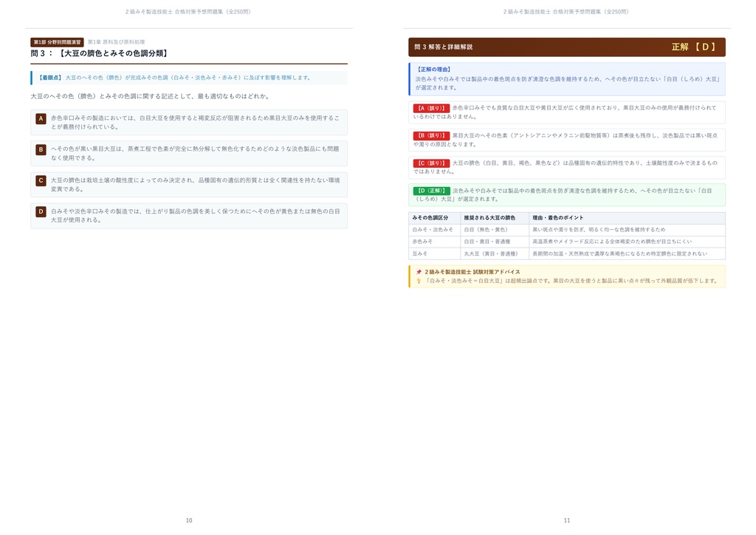756x535 pixels.
Task: Select option A text about 赤色辛口みそ
Action: click(195, 123)
